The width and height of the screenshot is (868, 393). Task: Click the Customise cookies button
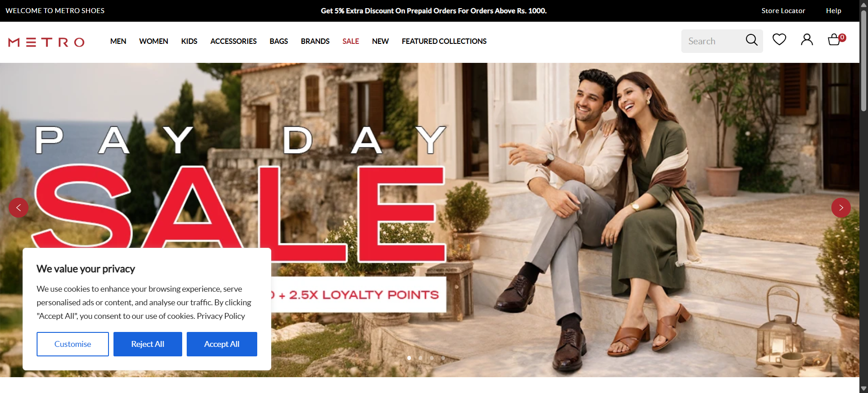point(73,344)
